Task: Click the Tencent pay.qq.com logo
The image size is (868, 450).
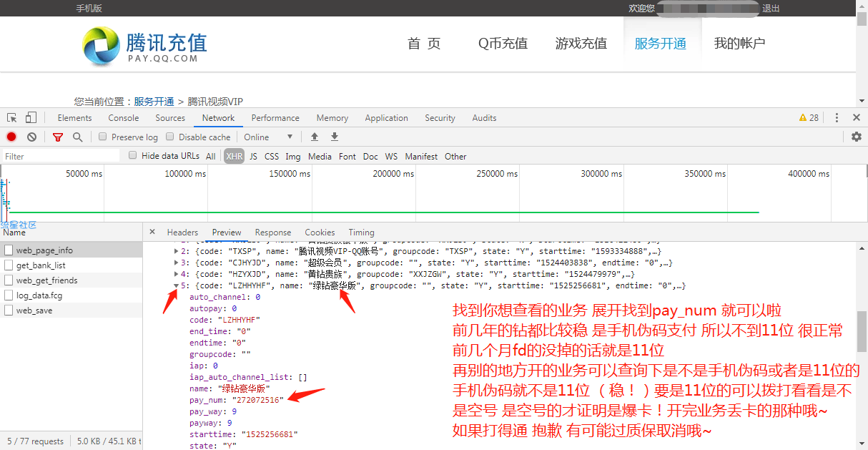Action: click(145, 46)
